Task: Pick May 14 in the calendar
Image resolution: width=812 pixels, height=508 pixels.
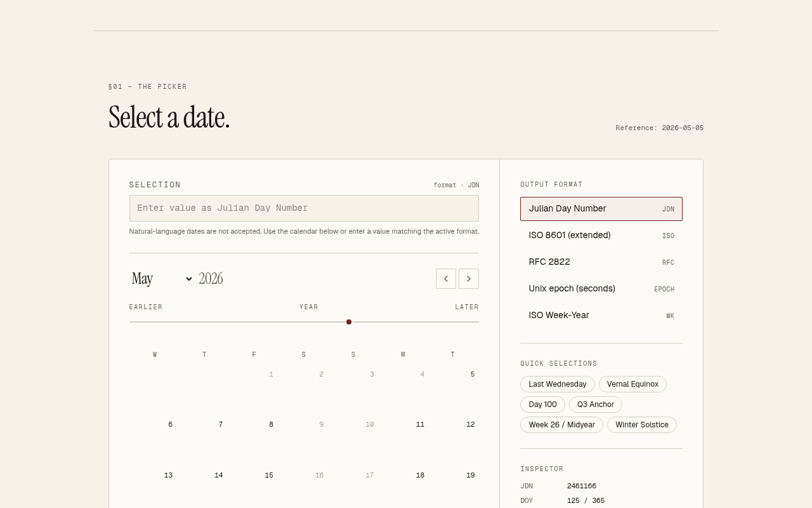Action: pyautogui.click(x=204, y=487)
